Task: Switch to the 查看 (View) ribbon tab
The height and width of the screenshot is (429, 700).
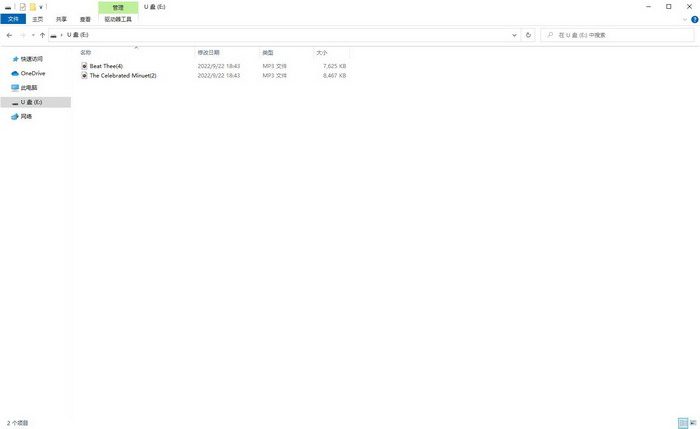Action: tap(85, 19)
